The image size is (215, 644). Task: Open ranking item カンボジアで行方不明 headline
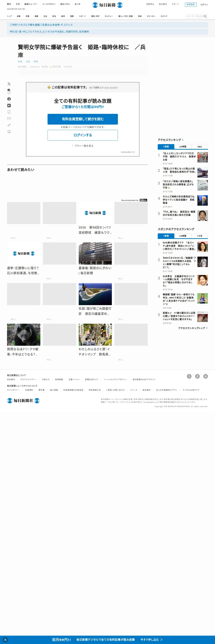[179, 156]
